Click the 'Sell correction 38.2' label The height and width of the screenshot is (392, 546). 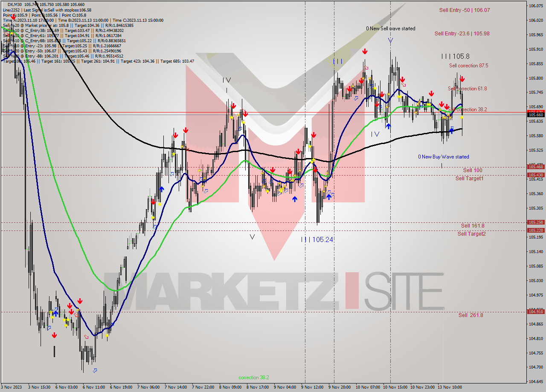point(467,110)
